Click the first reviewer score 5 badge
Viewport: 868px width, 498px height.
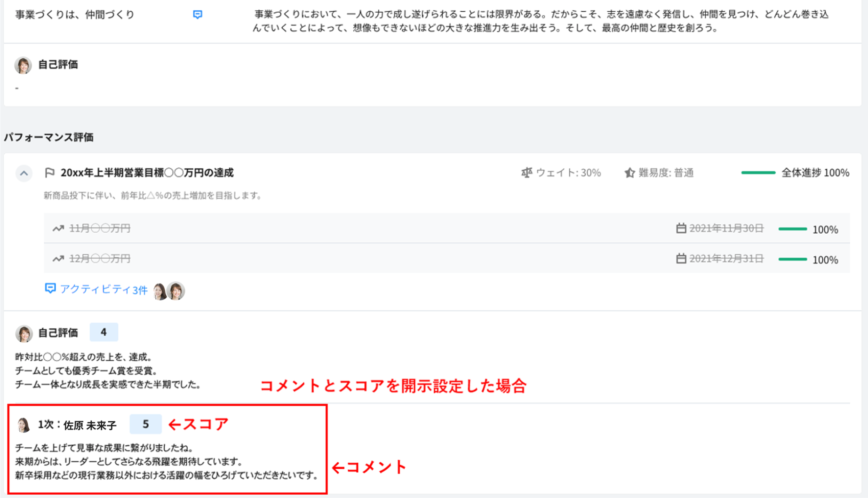pos(145,424)
